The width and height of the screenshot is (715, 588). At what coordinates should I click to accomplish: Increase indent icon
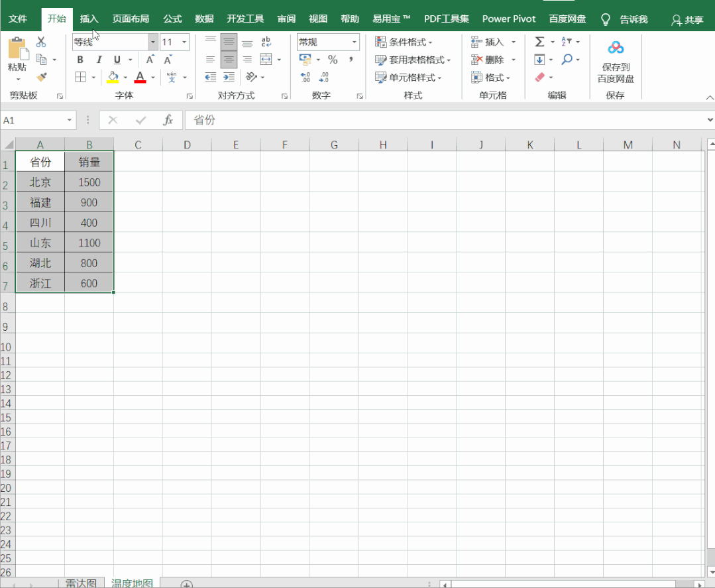click(229, 77)
